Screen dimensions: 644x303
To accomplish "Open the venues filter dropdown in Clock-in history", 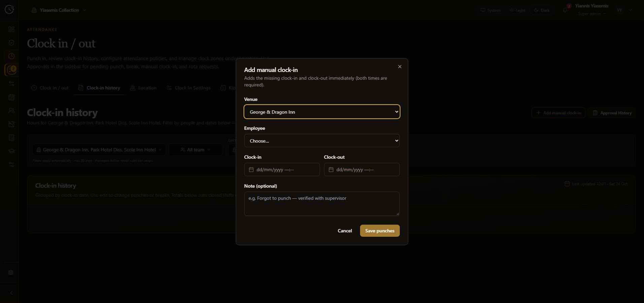I will (99, 150).
